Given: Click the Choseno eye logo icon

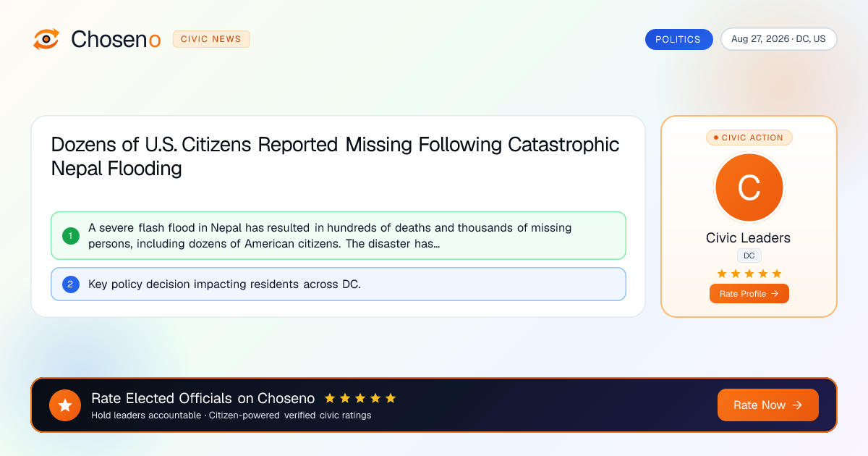Looking at the screenshot, I should [46, 39].
